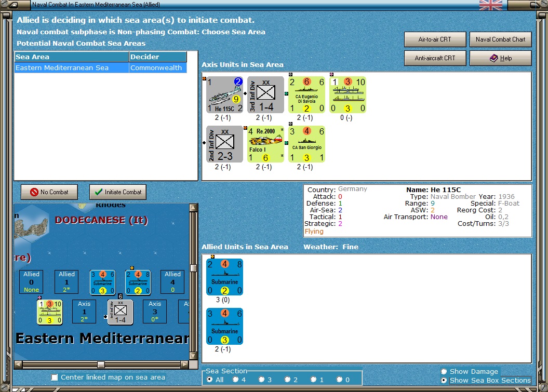The image size is (548, 392).
Task: Click Initiate Combat button
Action: (x=118, y=192)
